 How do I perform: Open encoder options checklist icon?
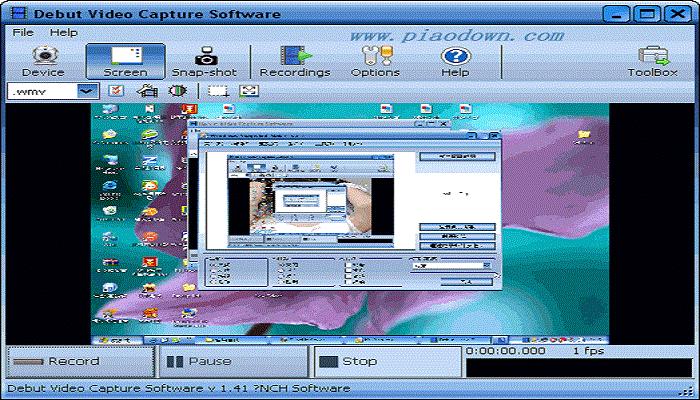click(x=116, y=91)
